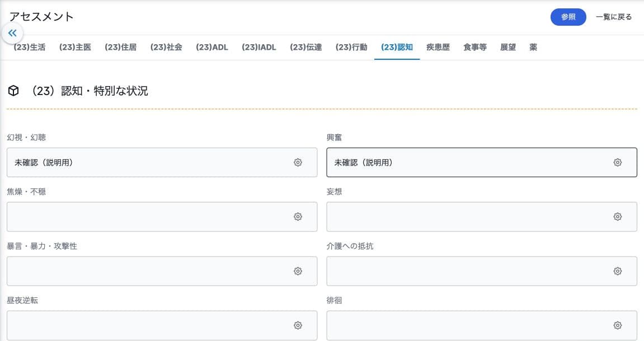This screenshot has width=644, height=341.
Task: Click gear icon in 興奮 field
Action: pos(617,163)
